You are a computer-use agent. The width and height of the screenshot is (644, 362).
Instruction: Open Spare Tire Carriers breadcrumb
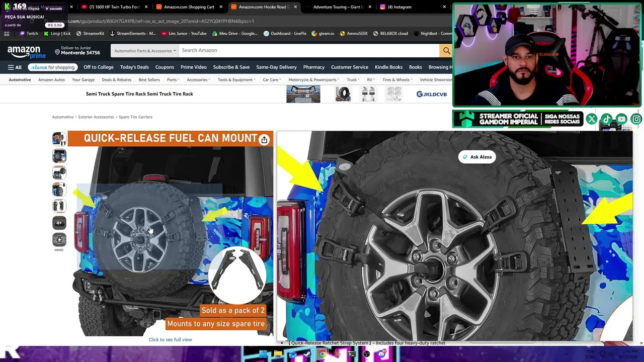point(135,117)
